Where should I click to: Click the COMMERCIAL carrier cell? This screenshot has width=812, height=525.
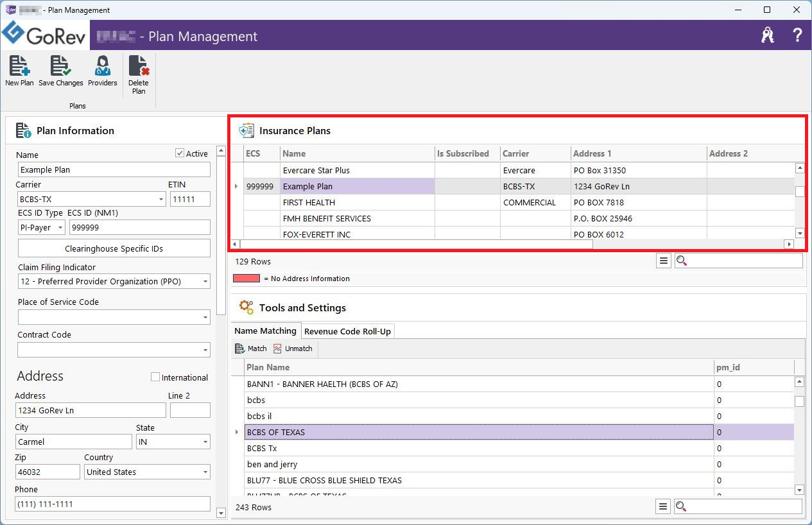535,203
